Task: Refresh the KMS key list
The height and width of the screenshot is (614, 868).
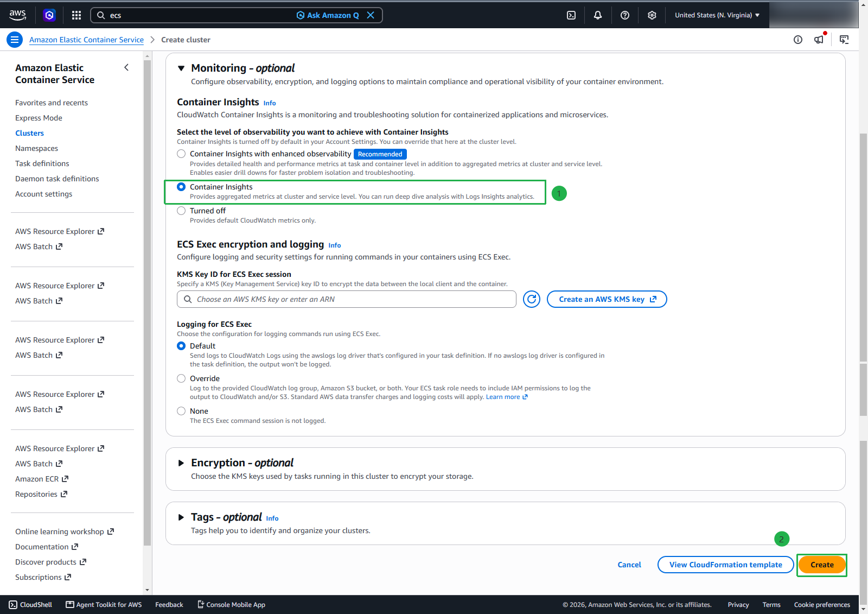Action: 532,299
